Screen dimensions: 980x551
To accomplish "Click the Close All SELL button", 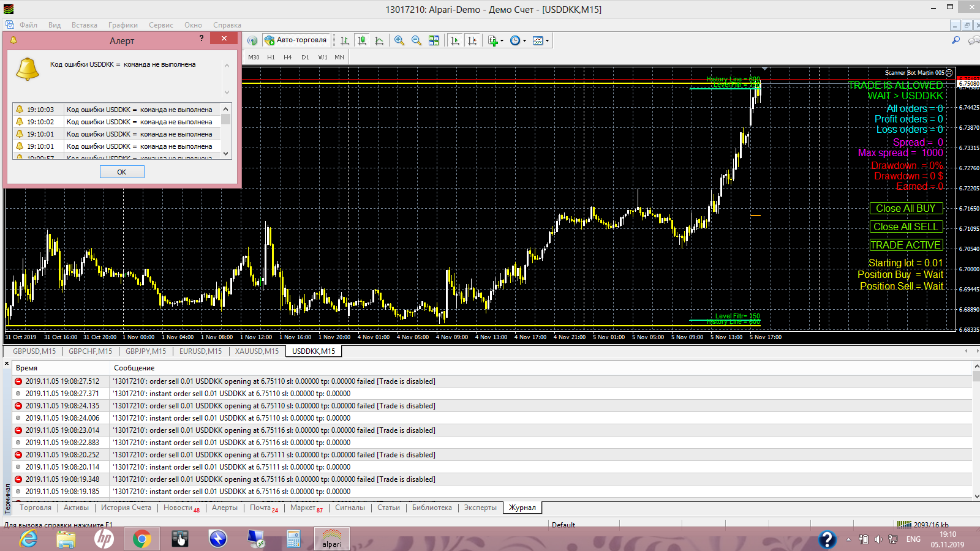I will pos(906,227).
